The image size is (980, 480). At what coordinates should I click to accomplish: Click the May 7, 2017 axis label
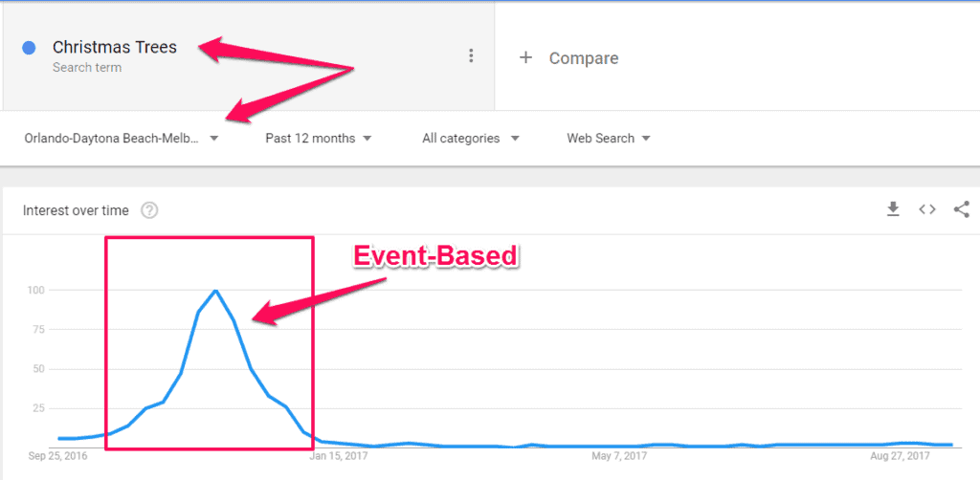619,457
